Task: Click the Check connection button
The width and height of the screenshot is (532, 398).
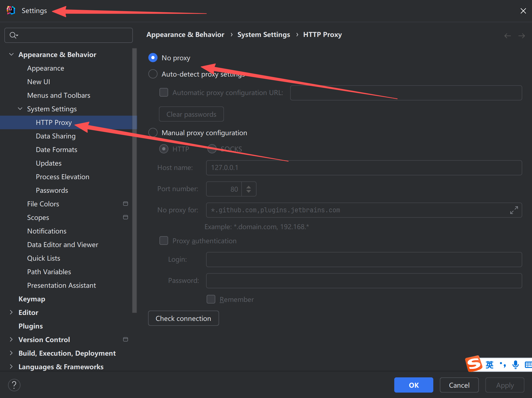Action: pos(183,318)
